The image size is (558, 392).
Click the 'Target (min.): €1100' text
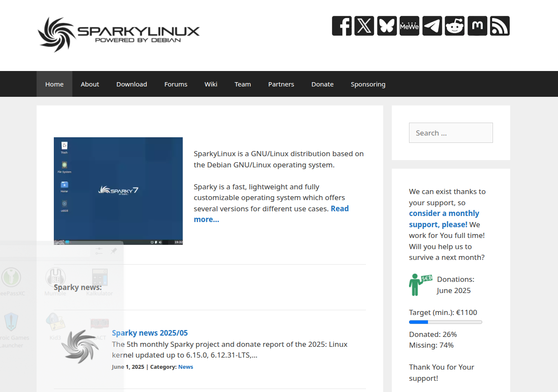tap(443, 312)
